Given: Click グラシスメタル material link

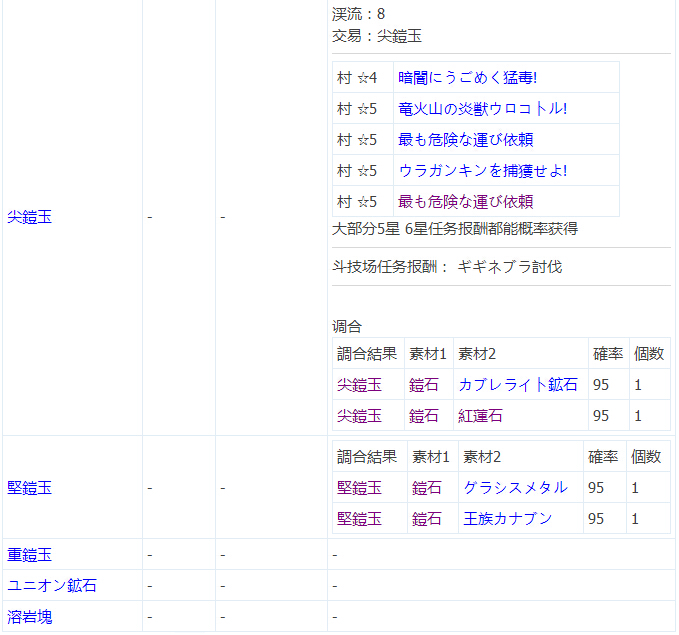Looking at the screenshot, I should [x=515, y=488].
